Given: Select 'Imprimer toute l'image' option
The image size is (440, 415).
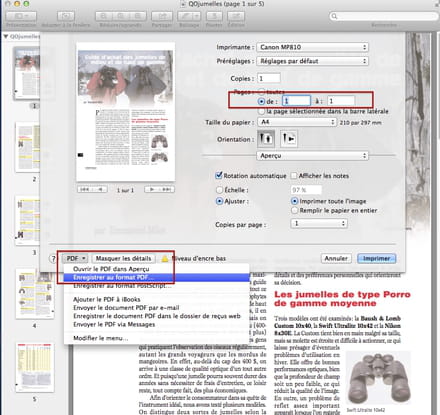Looking at the screenshot, I should coord(294,201).
